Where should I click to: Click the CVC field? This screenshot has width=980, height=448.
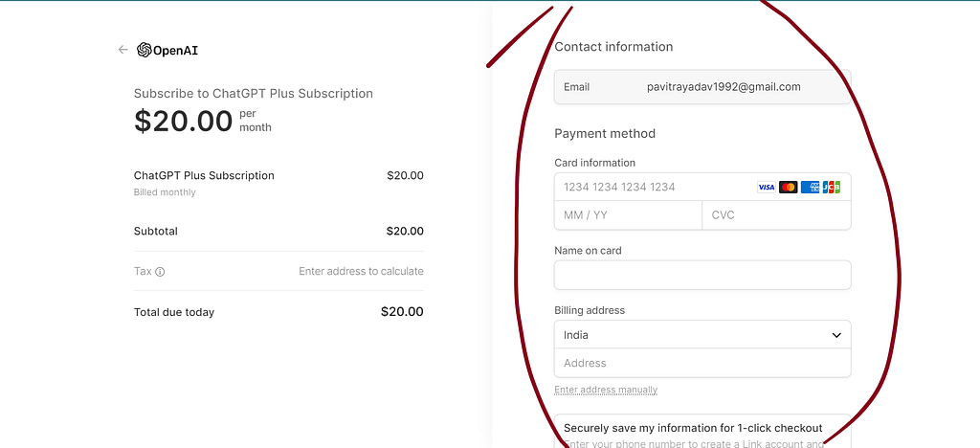click(777, 215)
